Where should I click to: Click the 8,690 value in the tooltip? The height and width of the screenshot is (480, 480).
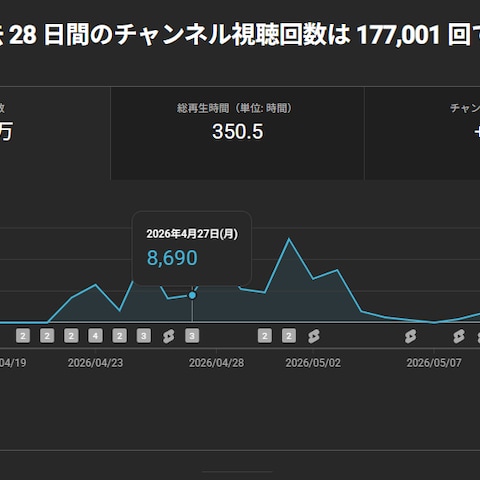point(172,258)
